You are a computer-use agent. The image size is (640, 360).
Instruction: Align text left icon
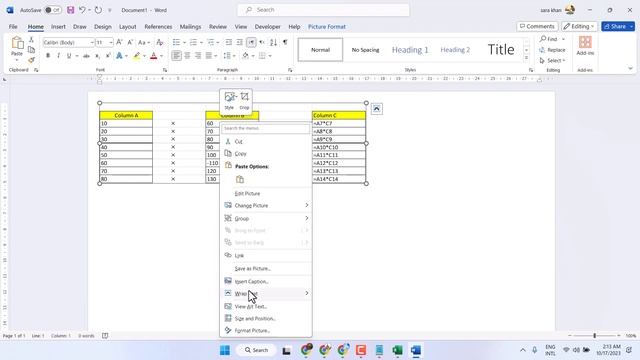pos(176,56)
